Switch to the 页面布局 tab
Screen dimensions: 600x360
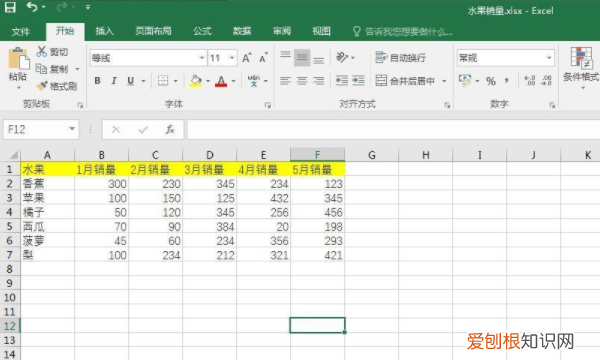coord(153,31)
